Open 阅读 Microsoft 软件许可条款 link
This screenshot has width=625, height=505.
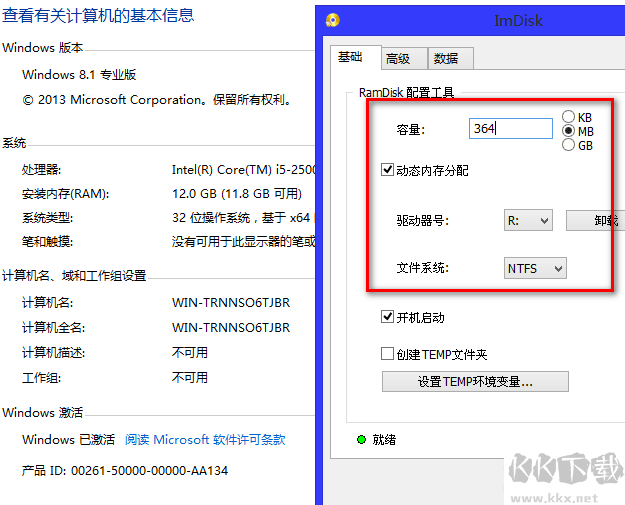point(205,439)
